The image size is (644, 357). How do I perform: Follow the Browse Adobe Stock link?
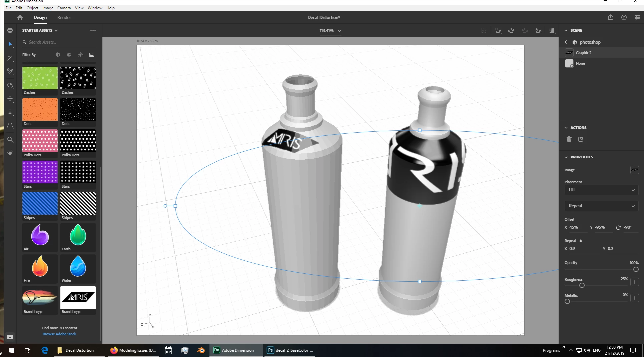pyautogui.click(x=59, y=334)
